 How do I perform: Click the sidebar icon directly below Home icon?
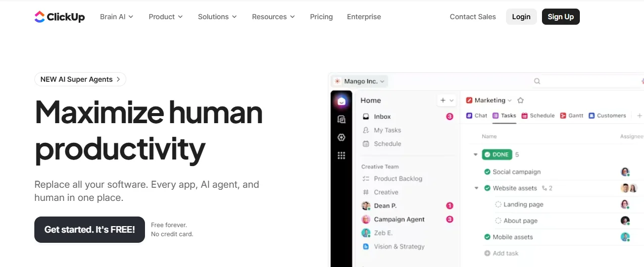341,120
